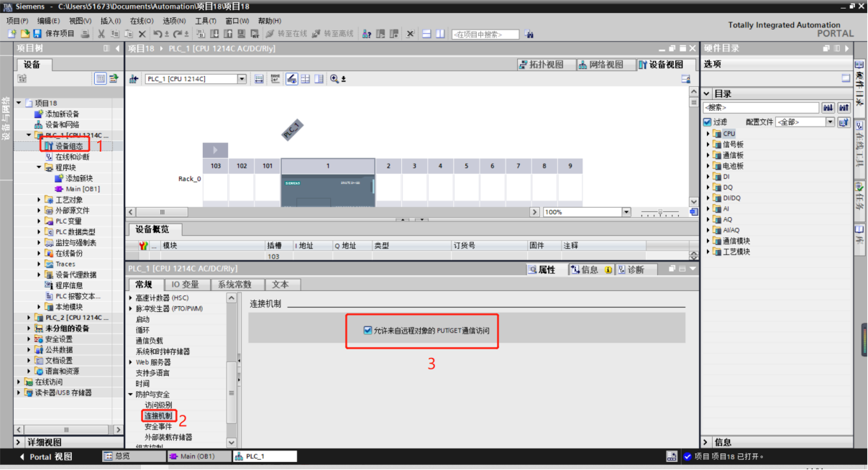Screen dimensions: 868x470
Task: Adjust the device view zoom slider
Action: (662, 212)
